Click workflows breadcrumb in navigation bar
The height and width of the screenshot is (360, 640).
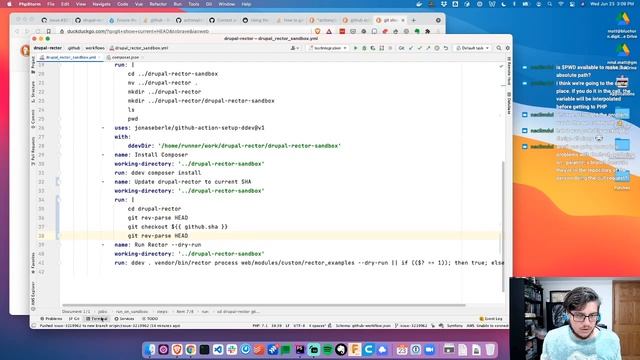point(95,48)
